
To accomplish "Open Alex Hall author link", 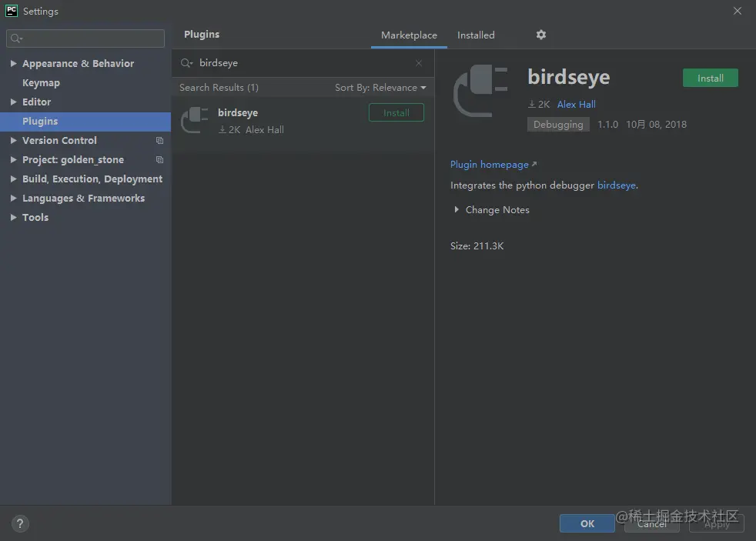I will point(576,105).
